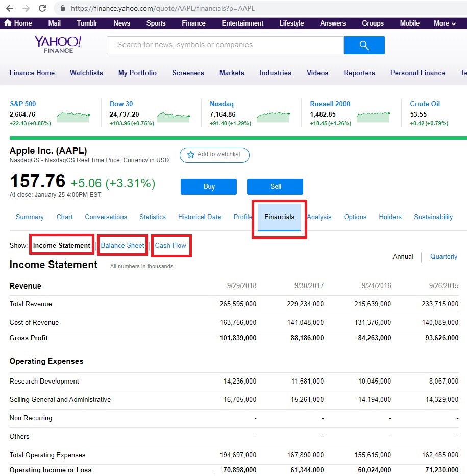This screenshot has width=467, height=476.
Task: Switch to the Sustainability tab
Action: [433, 217]
